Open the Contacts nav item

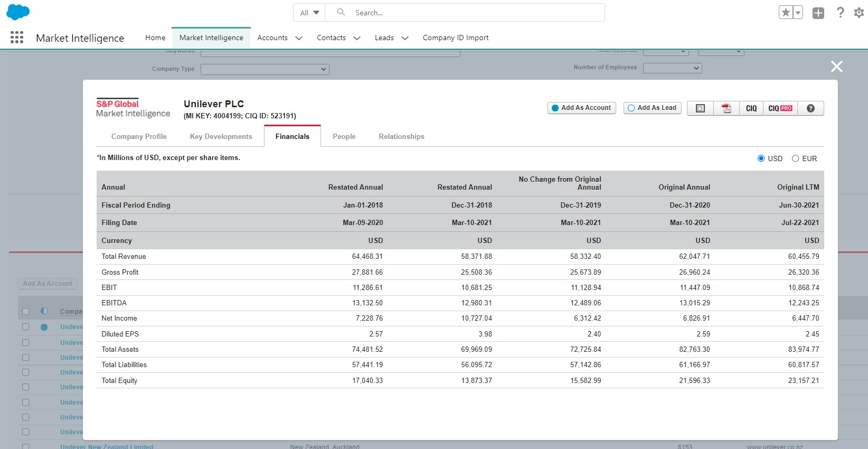point(331,38)
